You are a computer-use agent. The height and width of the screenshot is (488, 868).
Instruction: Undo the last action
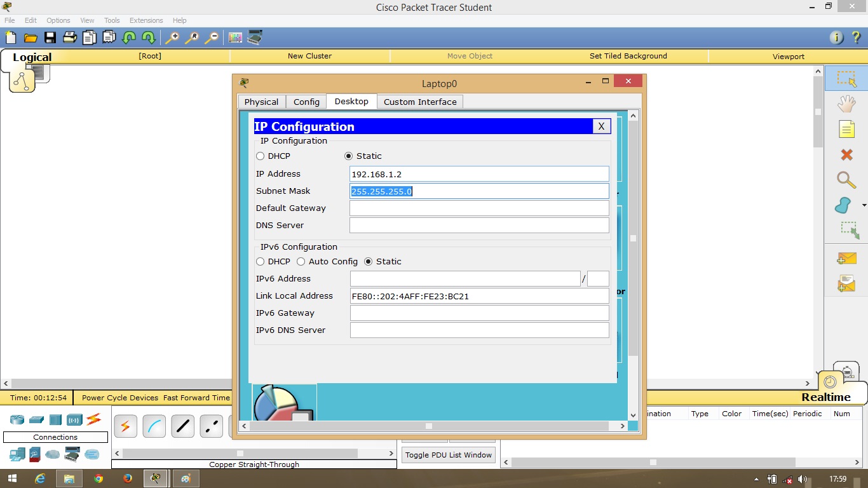129,37
